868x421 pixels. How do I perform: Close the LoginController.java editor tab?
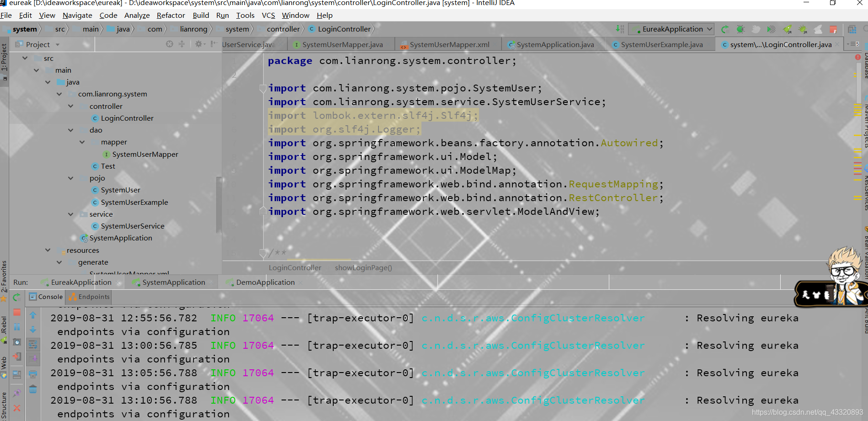tap(837, 44)
